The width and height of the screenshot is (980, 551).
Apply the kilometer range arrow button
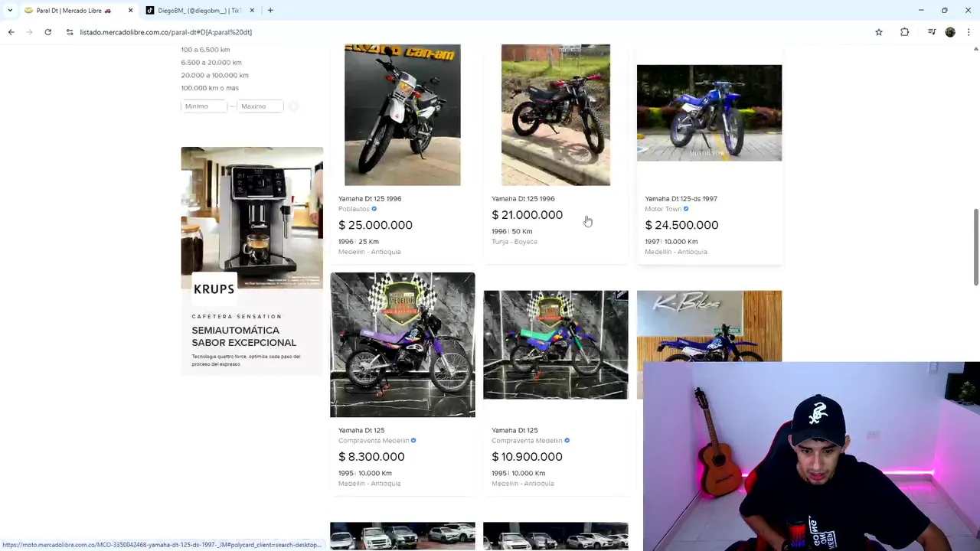(x=293, y=106)
